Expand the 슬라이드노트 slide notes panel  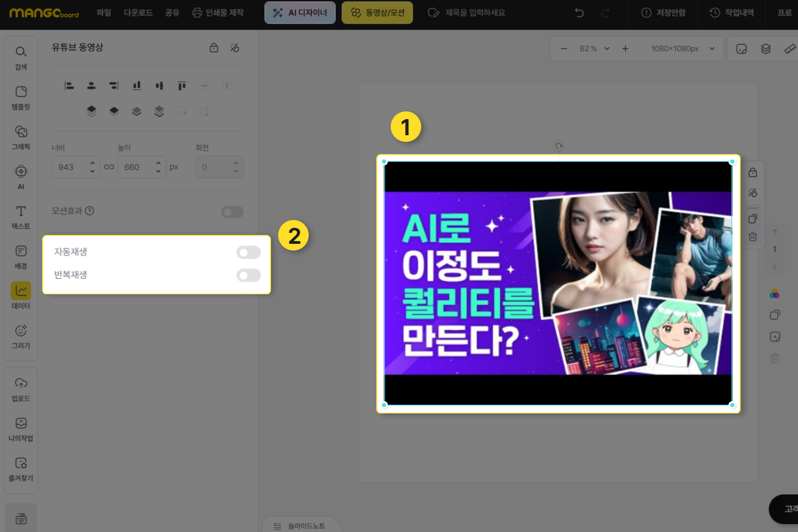300,525
